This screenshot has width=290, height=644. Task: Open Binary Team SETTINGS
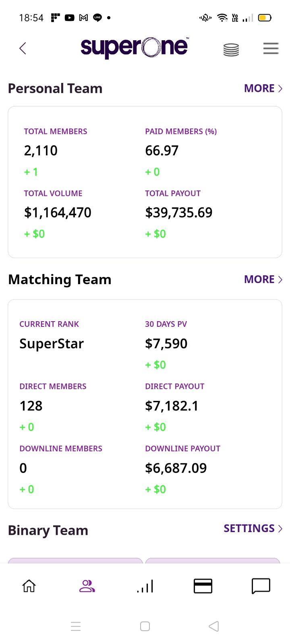tap(253, 528)
